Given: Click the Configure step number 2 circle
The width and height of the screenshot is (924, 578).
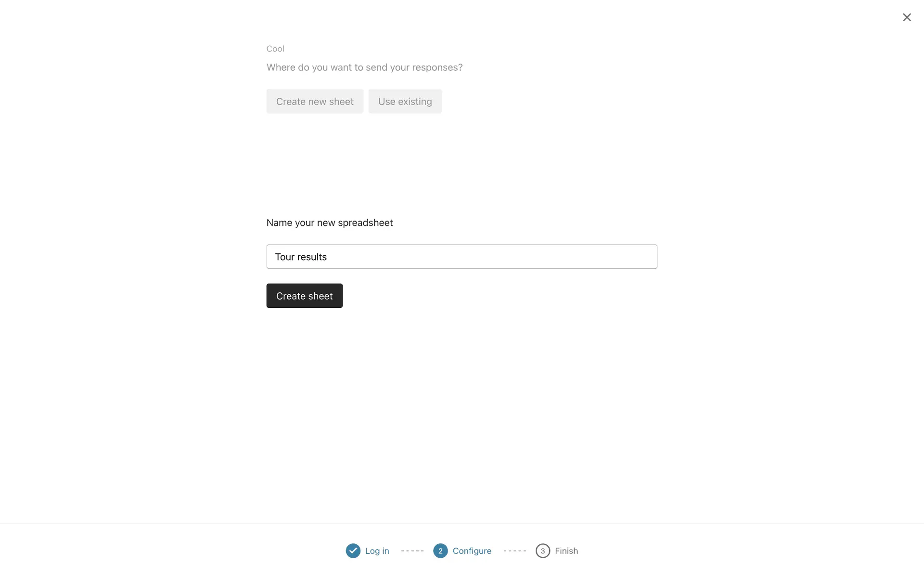Looking at the screenshot, I should pos(440,551).
